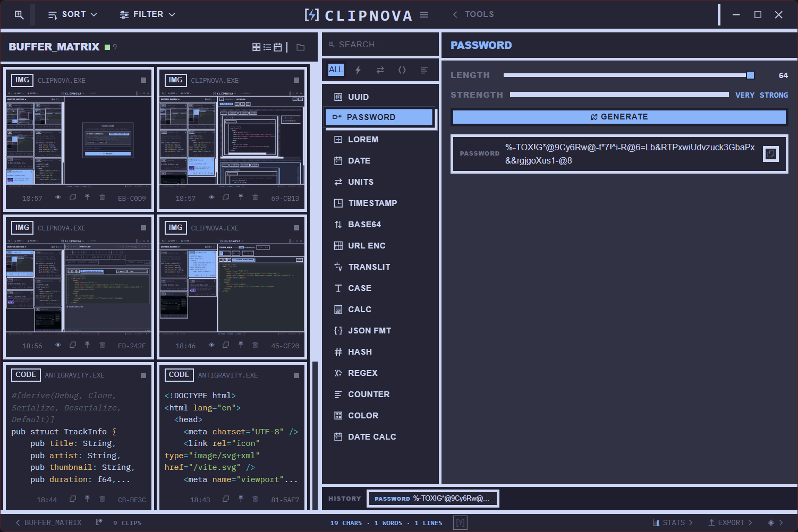Pin clip 81-5AF7
The width and height of the screenshot is (798, 532).
pyautogui.click(x=241, y=499)
